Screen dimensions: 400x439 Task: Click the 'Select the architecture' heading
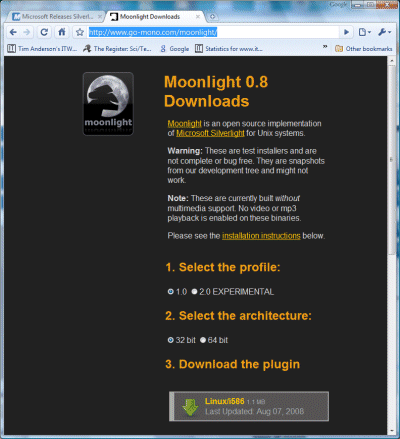[239, 316]
